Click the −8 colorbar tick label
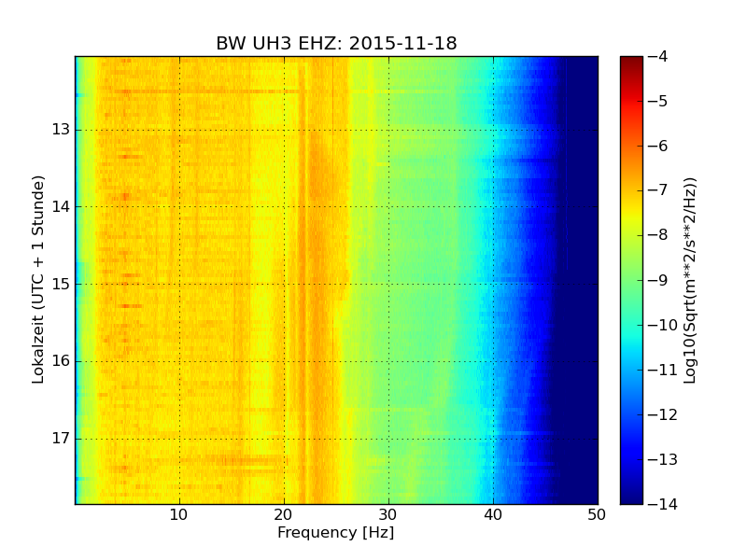 pos(658,235)
